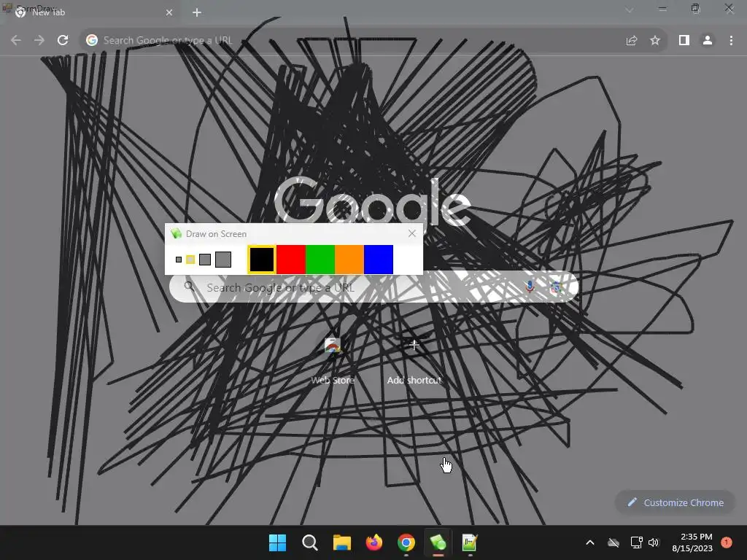The image size is (747, 560).
Task: Search by image with Lens icon
Action: [x=555, y=287]
